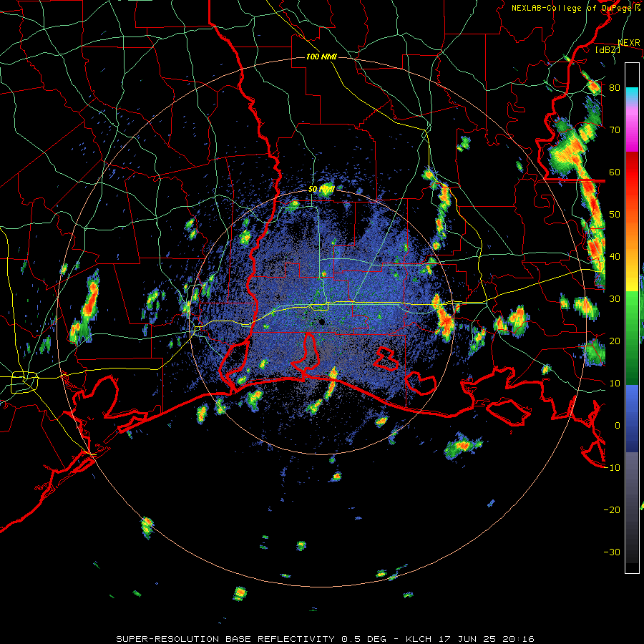The image size is (644, 644).
Task: Click the "[dBZ]" unit label
Action: [x=608, y=49]
